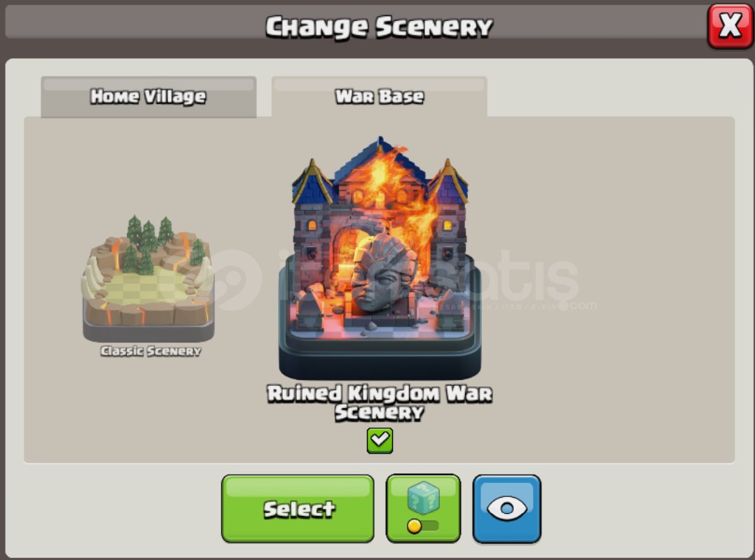The height and width of the screenshot is (560, 755).
Task: Switch to the Home Village tab
Action: tap(148, 97)
